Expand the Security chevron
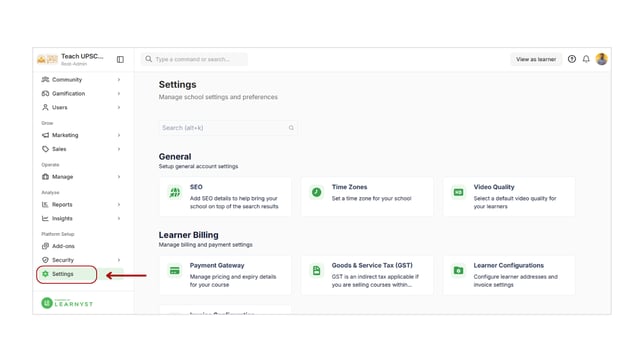This screenshot has width=644, height=362. point(119,260)
